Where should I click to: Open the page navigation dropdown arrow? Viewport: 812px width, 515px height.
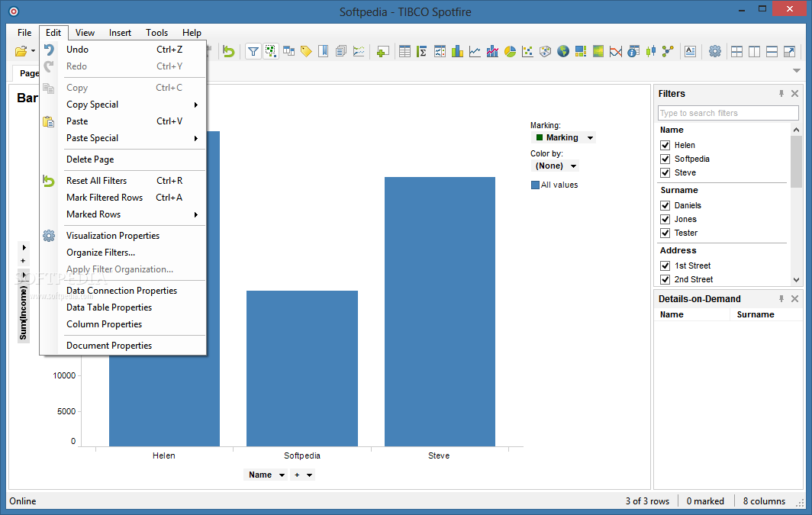[797, 70]
